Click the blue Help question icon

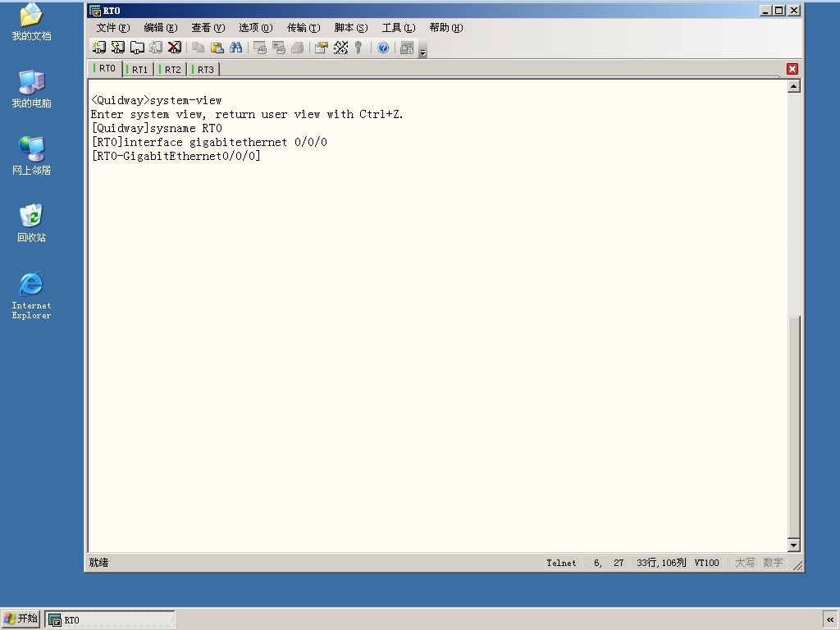[x=383, y=48]
